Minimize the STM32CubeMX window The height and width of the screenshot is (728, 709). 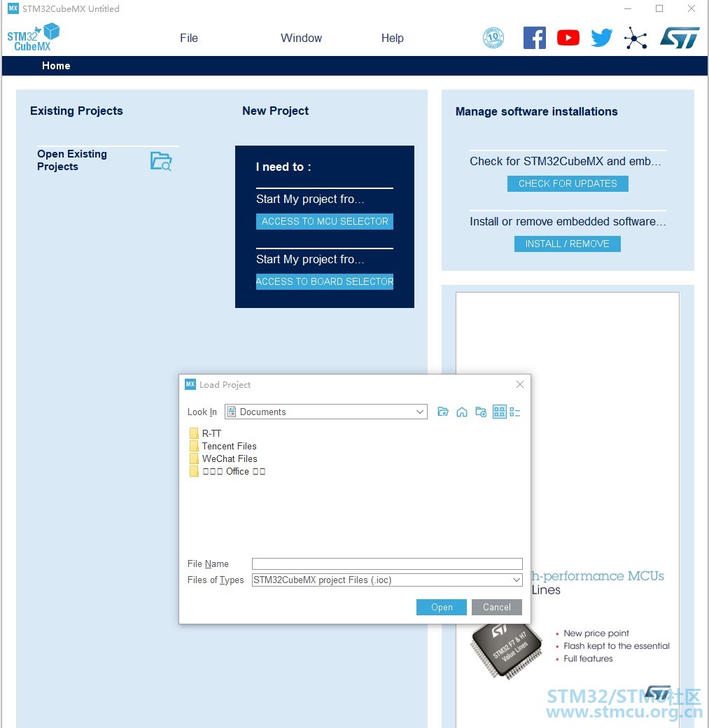628,9
